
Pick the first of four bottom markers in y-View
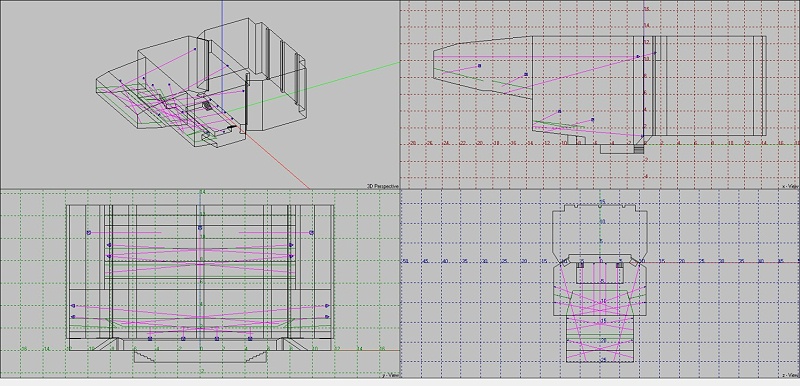pos(150,339)
